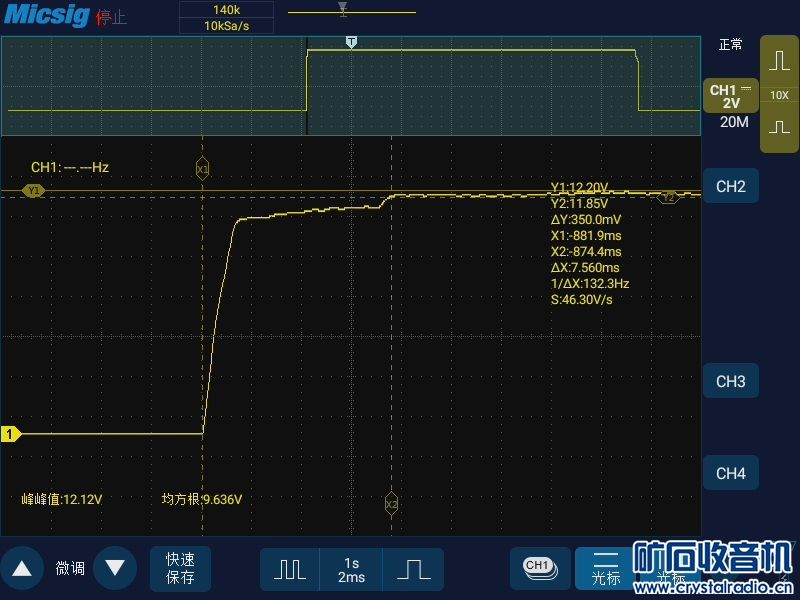This screenshot has width=800, height=600.
Task: Tap the X1:-881.9ms readout
Action: click(x=586, y=236)
